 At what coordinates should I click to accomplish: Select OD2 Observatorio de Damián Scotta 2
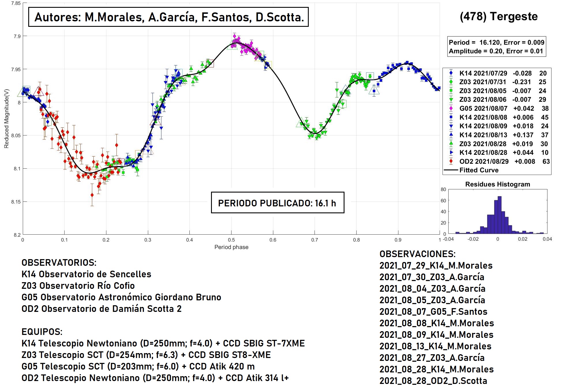coord(101,309)
